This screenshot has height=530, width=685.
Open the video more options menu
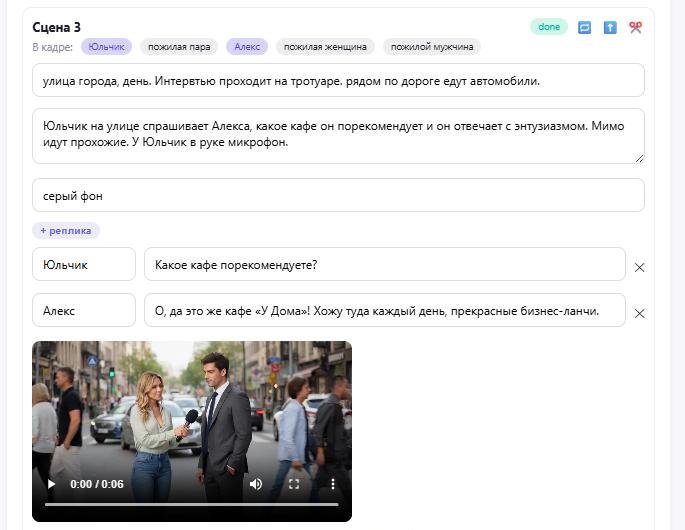pos(333,484)
